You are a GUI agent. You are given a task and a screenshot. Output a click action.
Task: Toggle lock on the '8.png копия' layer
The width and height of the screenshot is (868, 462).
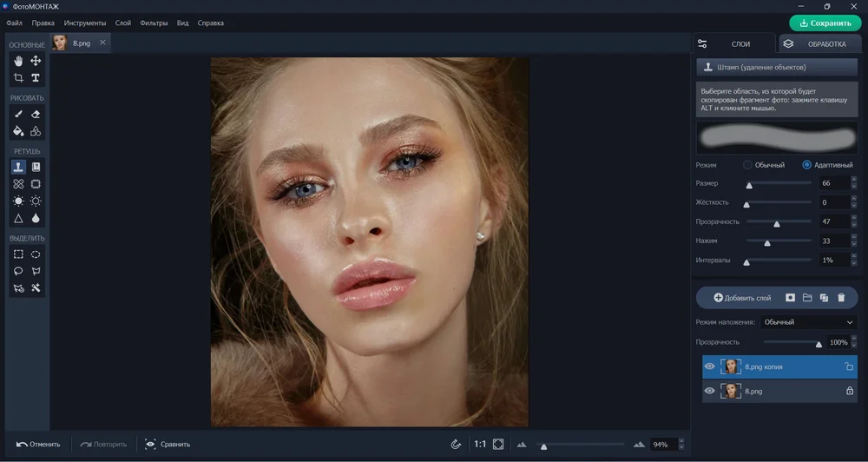point(849,366)
